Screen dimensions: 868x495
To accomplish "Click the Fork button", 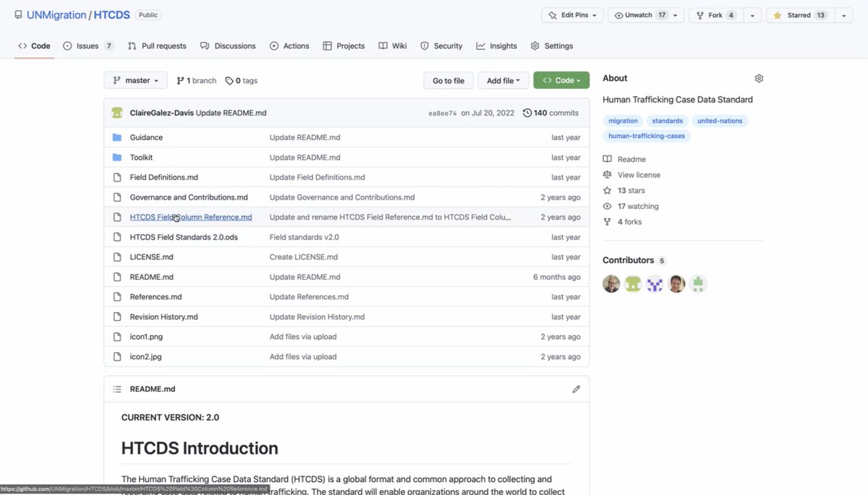I will point(716,15).
